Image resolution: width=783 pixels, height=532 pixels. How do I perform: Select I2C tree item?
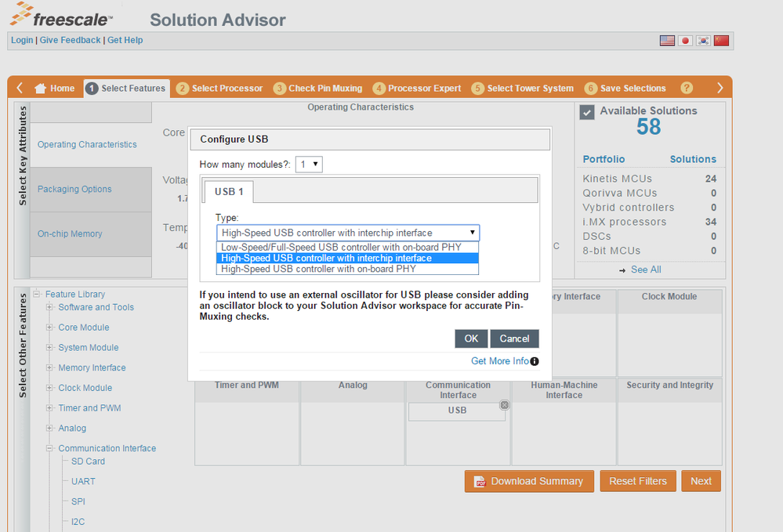point(78,522)
